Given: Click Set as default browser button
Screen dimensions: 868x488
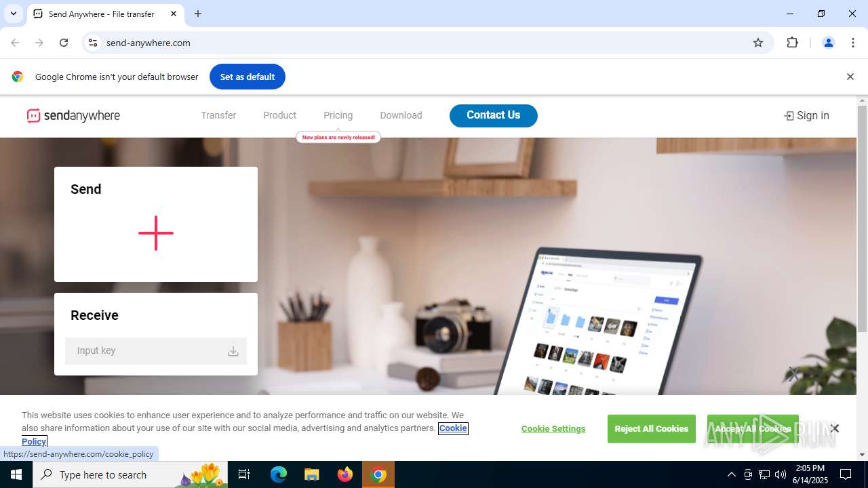Looking at the screenshot, I should [x=248, y=77].
